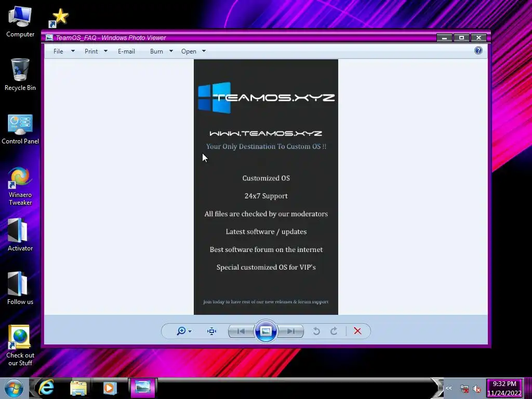Open the clock showing 9:32 PM

click(504, 388)
